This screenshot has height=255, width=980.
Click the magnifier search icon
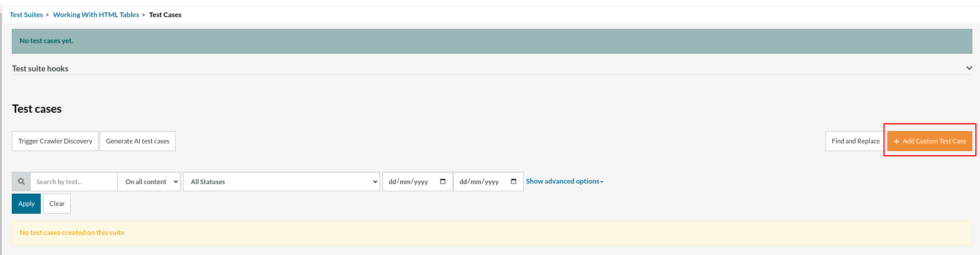pyautogui.click(x=21, y=182)
